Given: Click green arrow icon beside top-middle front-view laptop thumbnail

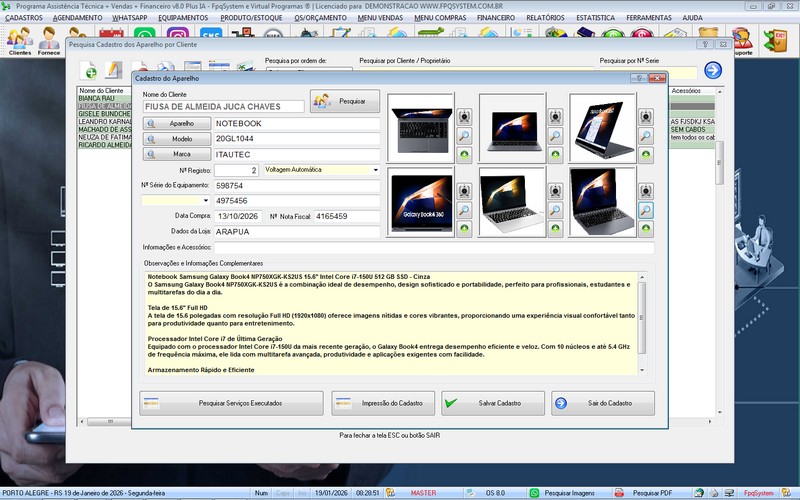Looking at the screenshot, I should 555,155.
